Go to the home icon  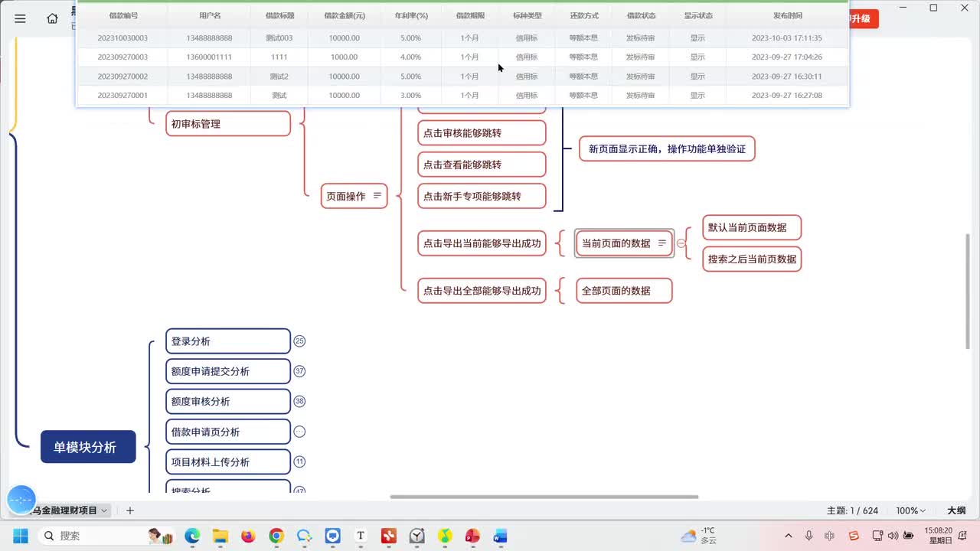tap(52, 18)
